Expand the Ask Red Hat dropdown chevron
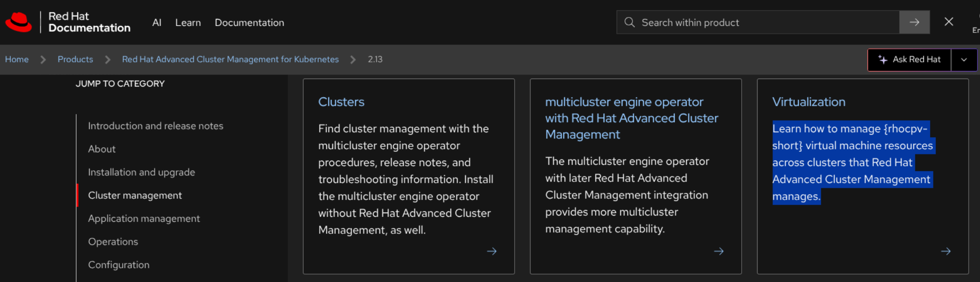 click(964, 59)
